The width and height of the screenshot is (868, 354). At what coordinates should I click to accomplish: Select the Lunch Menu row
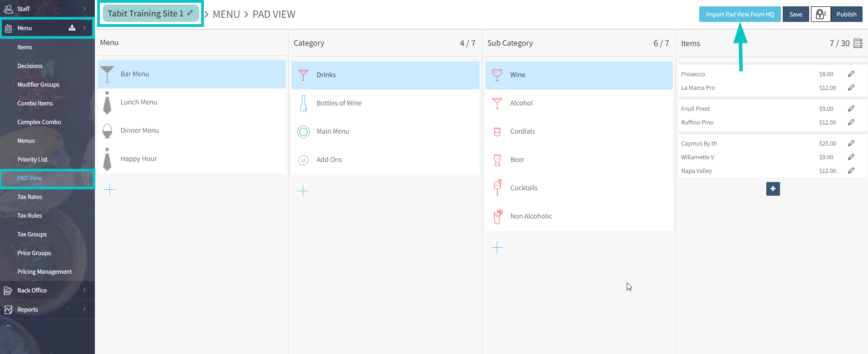[192, 103]
